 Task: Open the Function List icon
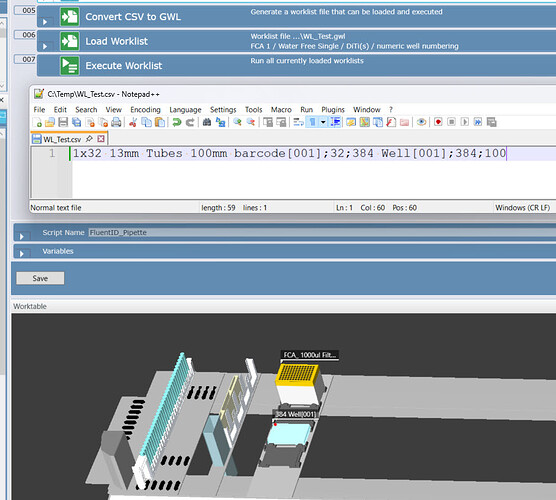(391, 122)
